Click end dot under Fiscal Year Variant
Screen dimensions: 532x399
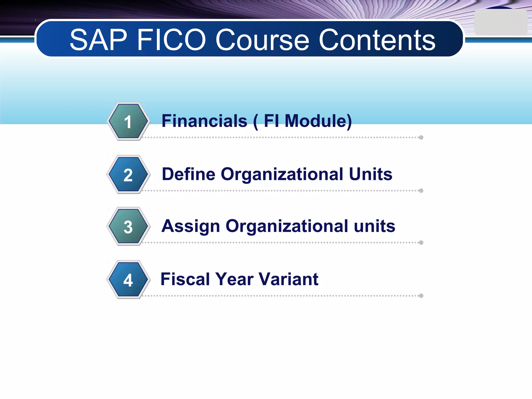tap(421, 296)
